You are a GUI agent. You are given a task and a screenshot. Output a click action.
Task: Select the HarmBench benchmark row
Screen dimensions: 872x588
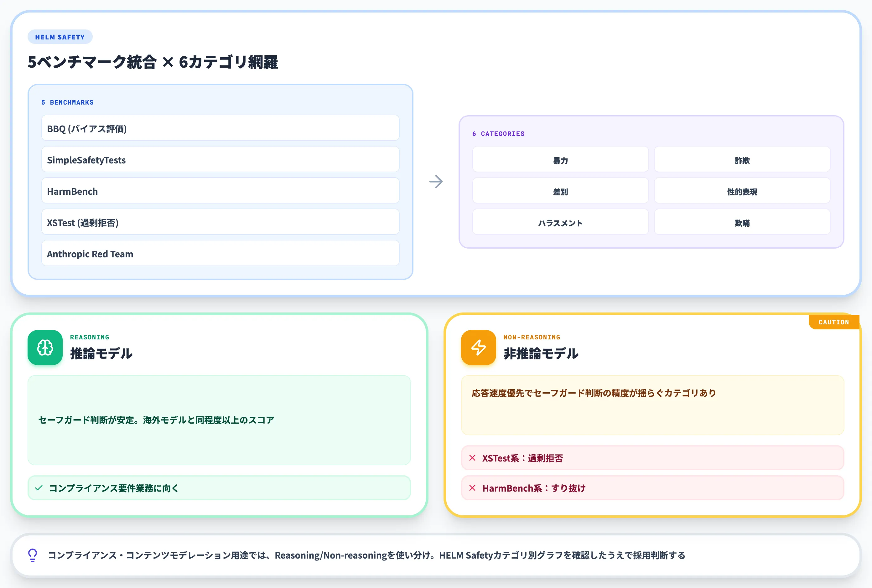click(221, 191)
